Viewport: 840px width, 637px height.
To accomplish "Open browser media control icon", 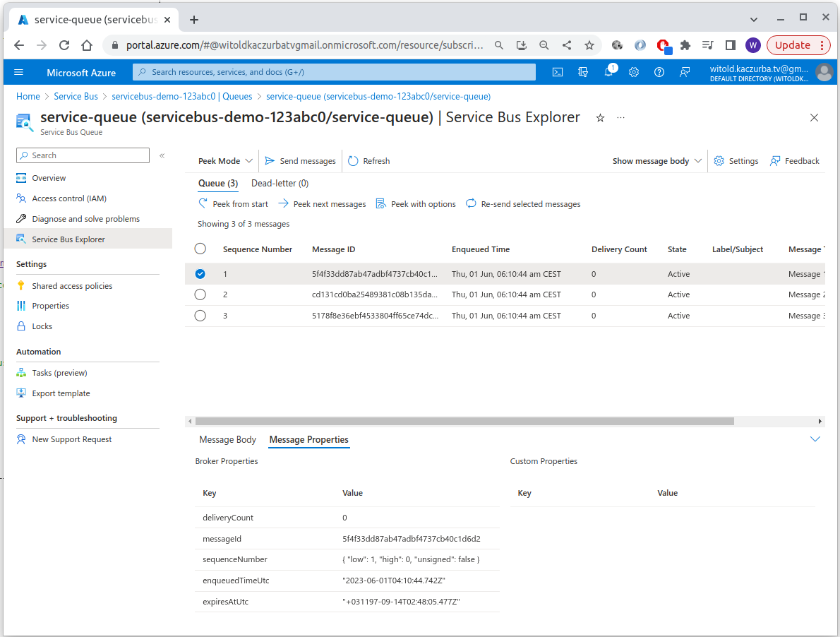I will click(x=708, y=45).
